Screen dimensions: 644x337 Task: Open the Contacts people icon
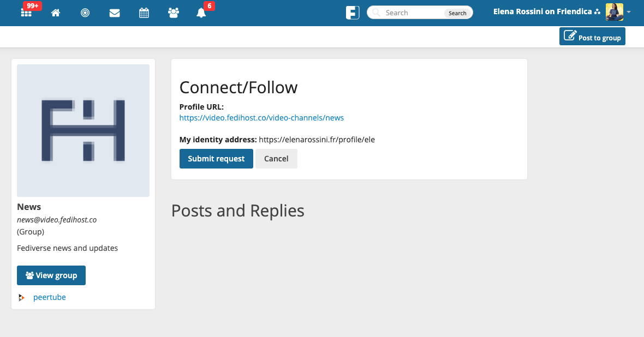[x=174, y=13]
